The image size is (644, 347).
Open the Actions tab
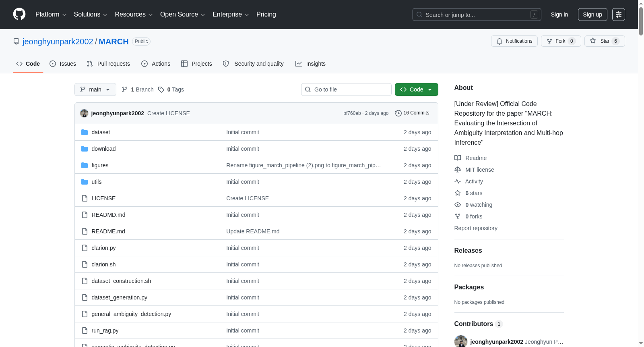(x=156, y=64)
